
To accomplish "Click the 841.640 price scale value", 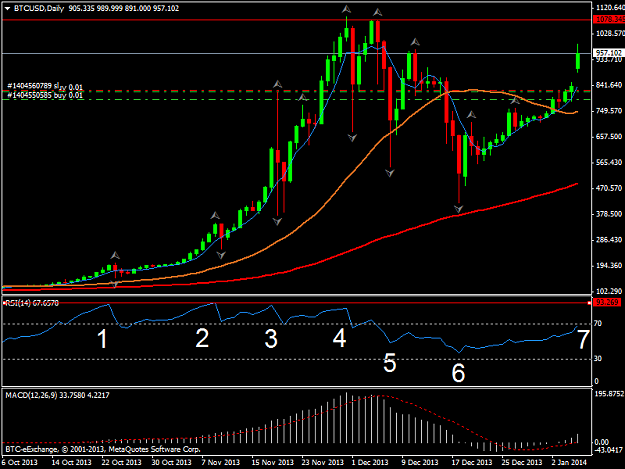I will pos(608,85).
